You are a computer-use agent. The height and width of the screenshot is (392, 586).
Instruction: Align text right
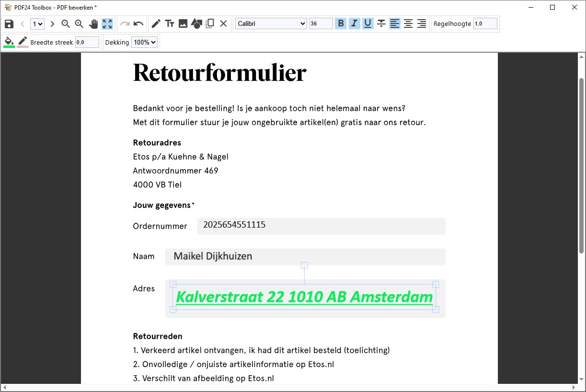point(422,23)
